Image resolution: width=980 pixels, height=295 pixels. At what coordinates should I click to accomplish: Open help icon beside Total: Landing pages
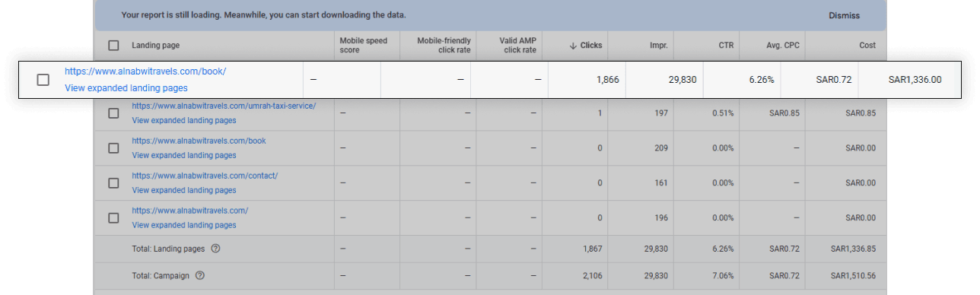tap(216, 249)
